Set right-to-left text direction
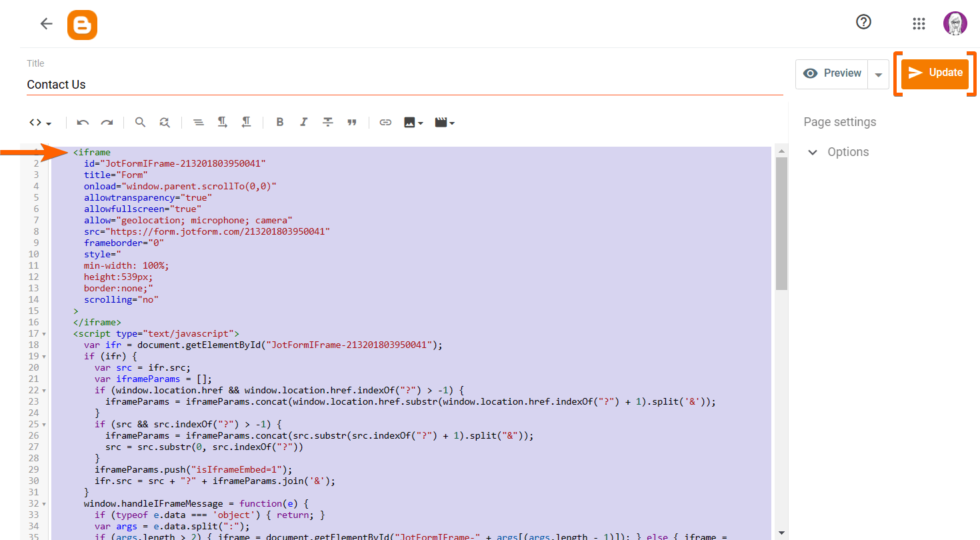Screen dimensions: 980x540 246,123
